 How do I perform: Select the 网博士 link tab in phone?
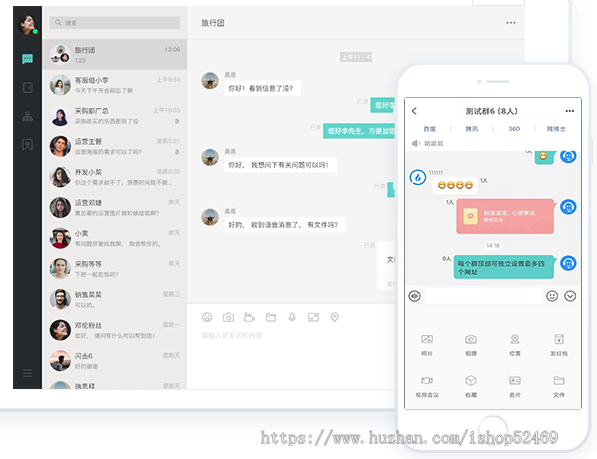[556, 129]
